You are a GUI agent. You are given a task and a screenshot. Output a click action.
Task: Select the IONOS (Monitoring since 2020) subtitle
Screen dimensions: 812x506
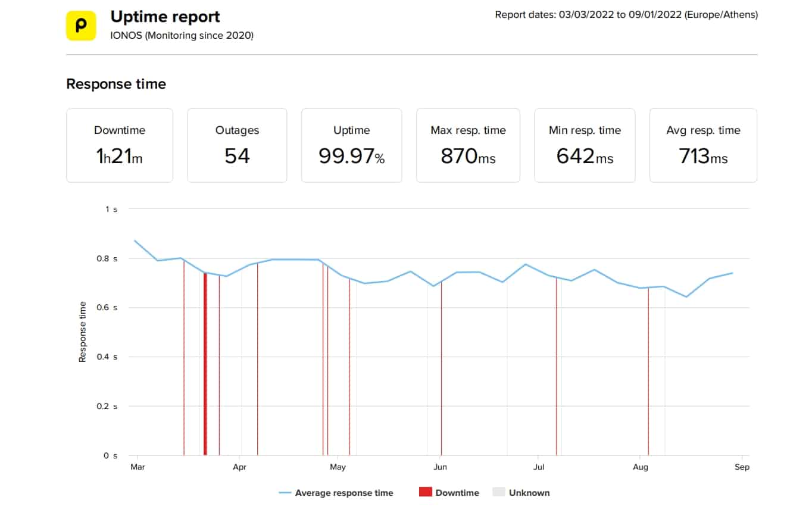(x=182, y=36)
